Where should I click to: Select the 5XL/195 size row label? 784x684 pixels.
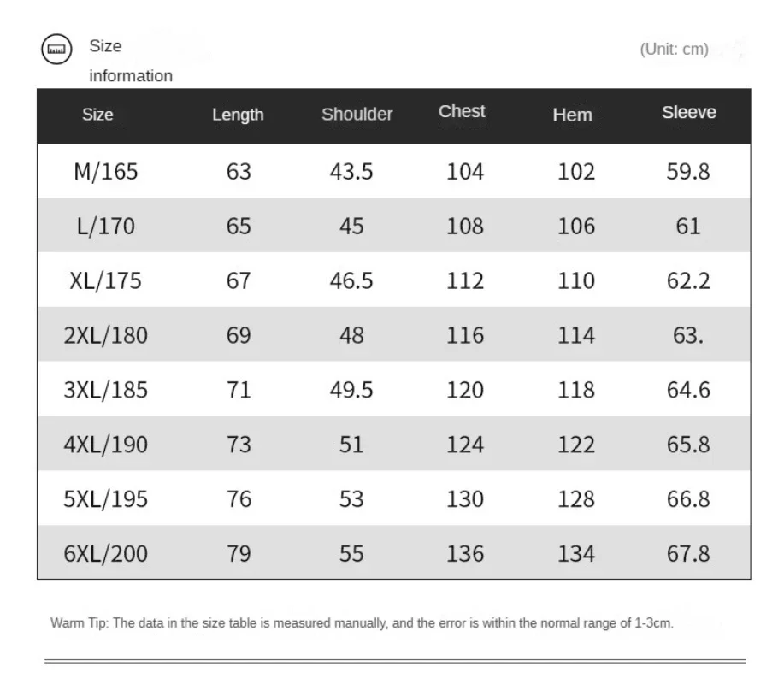pos(105,499)
